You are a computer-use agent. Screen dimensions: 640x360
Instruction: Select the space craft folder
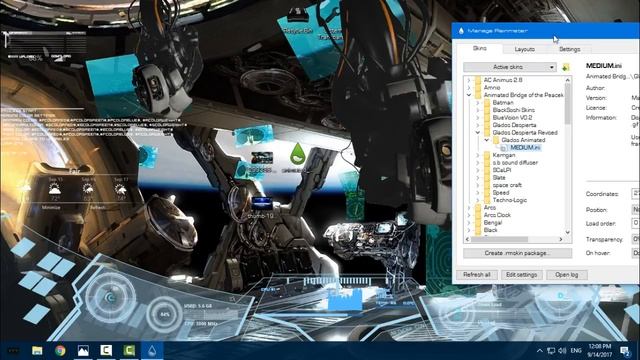tap(507, 185)
